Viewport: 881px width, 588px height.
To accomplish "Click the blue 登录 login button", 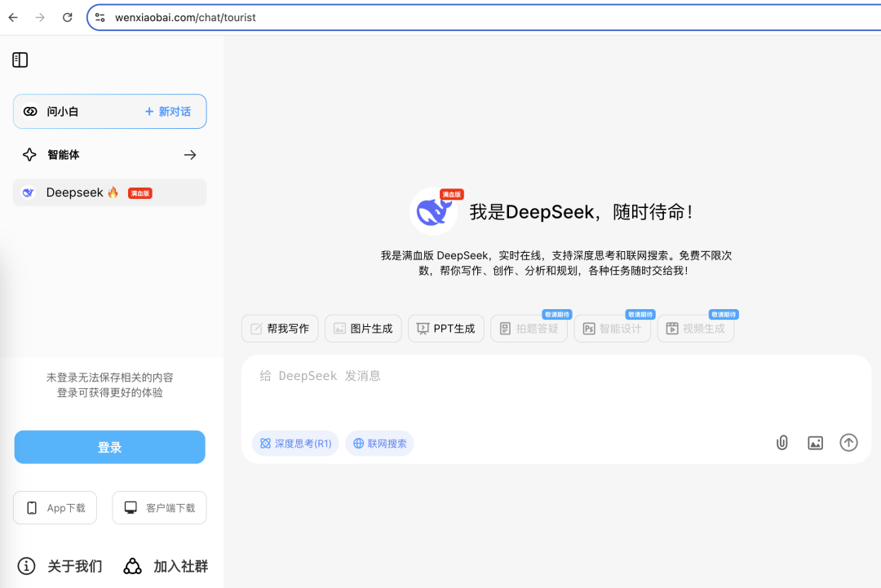I will point(110,447).
